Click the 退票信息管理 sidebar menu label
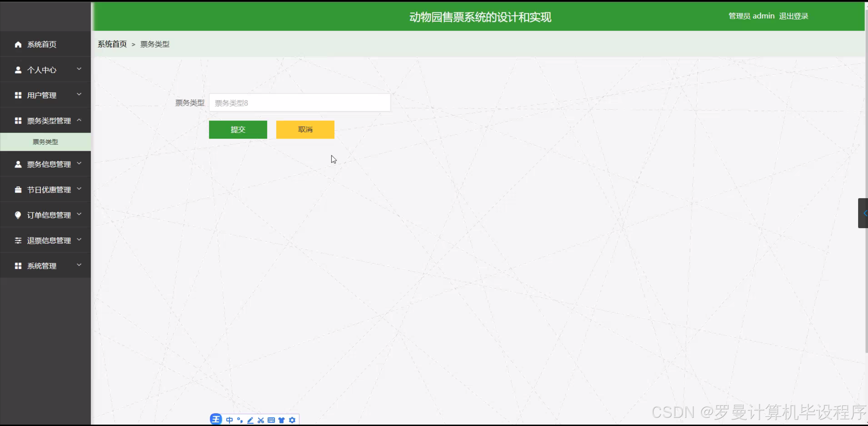The height and width of the screenshot is (426, 868). (49, 241)
